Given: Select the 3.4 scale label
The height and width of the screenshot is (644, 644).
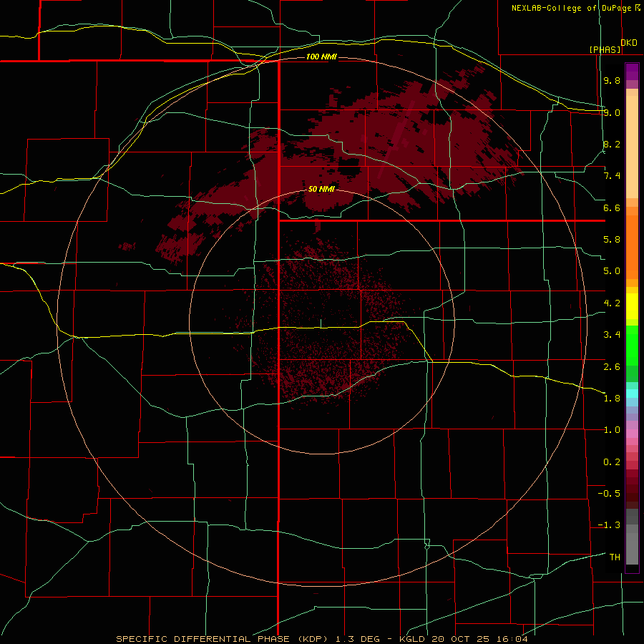Looking at the screenshot, I should coord(612,335).
